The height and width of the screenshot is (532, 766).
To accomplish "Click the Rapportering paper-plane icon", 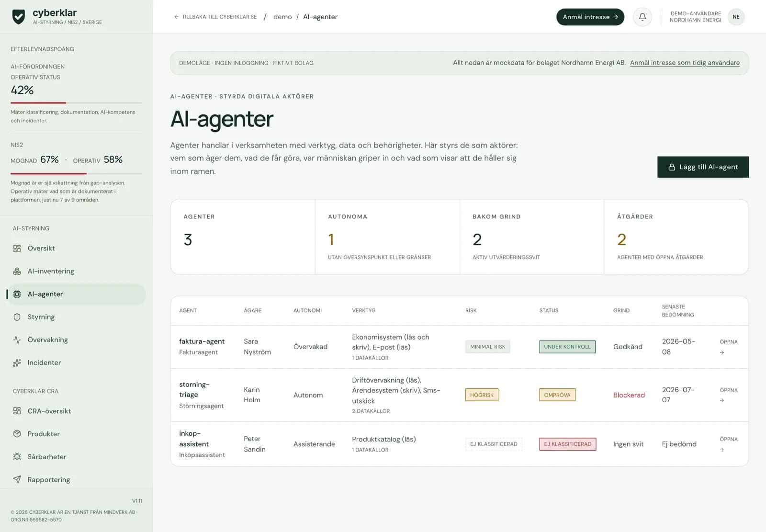I will (17, 479).
